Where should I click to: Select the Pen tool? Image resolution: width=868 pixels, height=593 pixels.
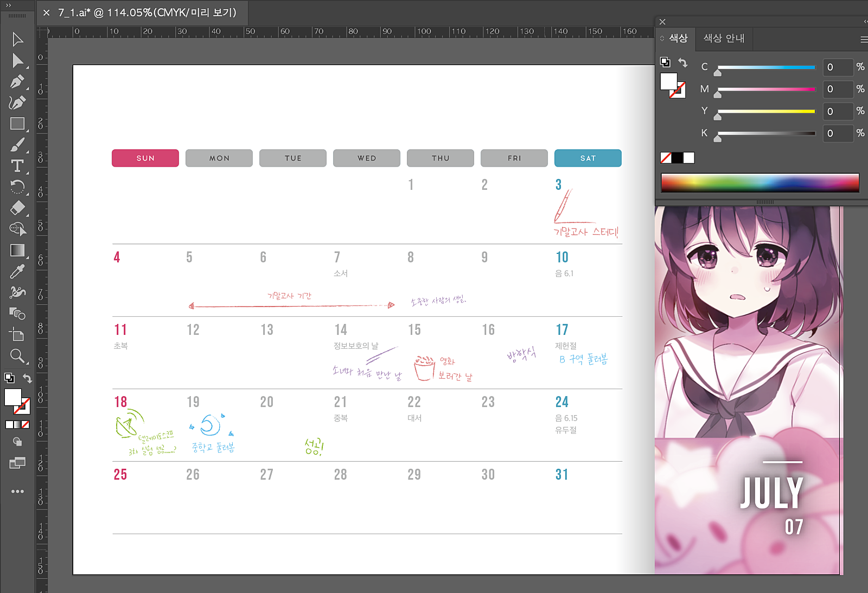17,82
